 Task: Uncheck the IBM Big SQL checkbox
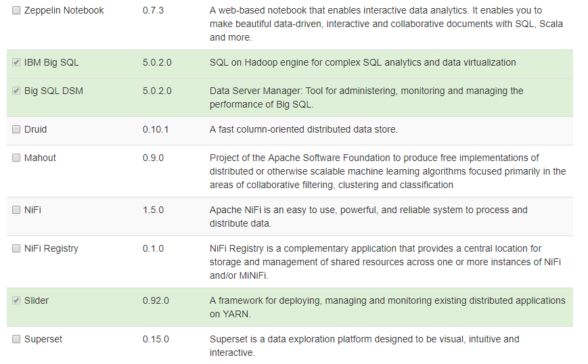[x=16, y=62]
